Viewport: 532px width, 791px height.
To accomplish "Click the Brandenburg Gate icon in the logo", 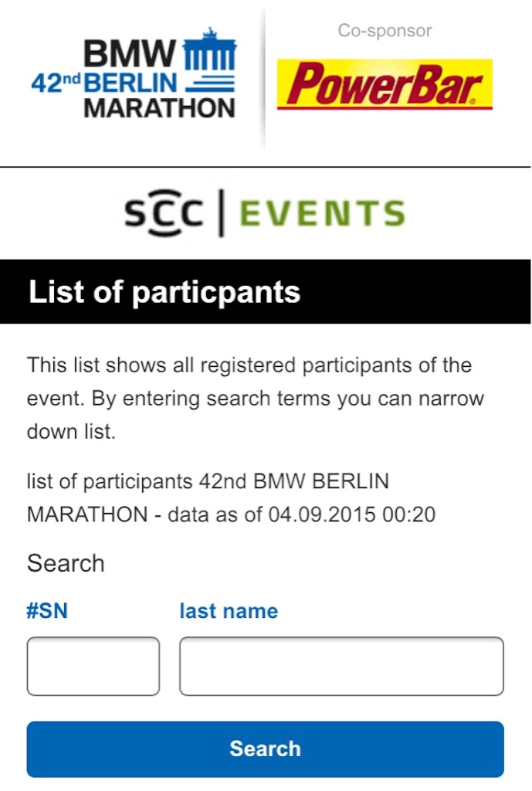I will click(x=208, y=49).
